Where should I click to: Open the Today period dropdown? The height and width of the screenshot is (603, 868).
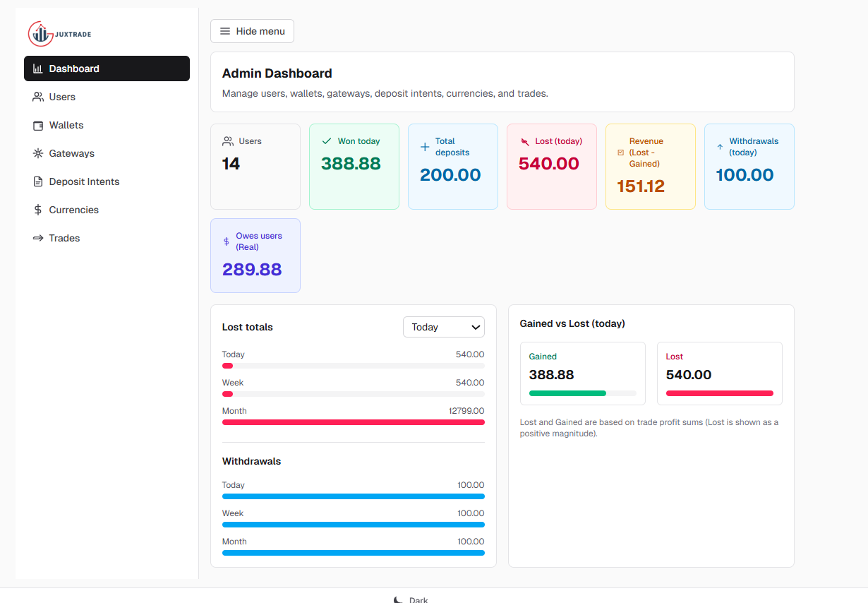coord(443,327)
